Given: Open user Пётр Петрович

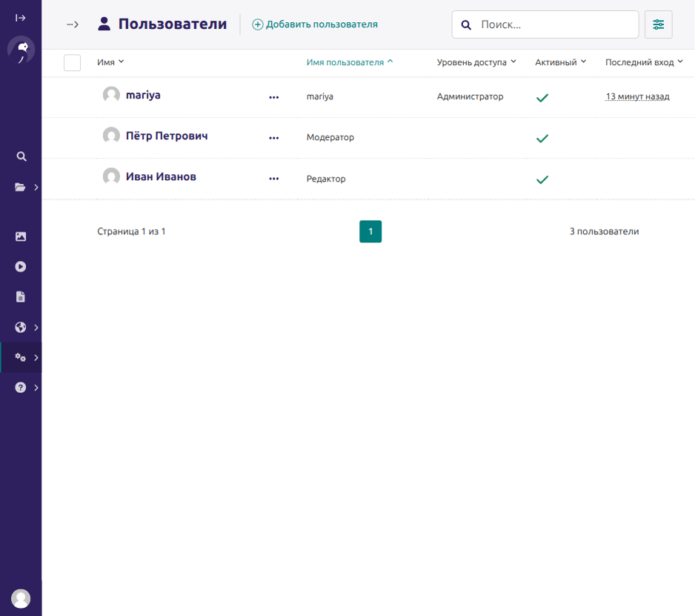Looking at the screenshot, I should pyautogui.click(x=167, y=136).
